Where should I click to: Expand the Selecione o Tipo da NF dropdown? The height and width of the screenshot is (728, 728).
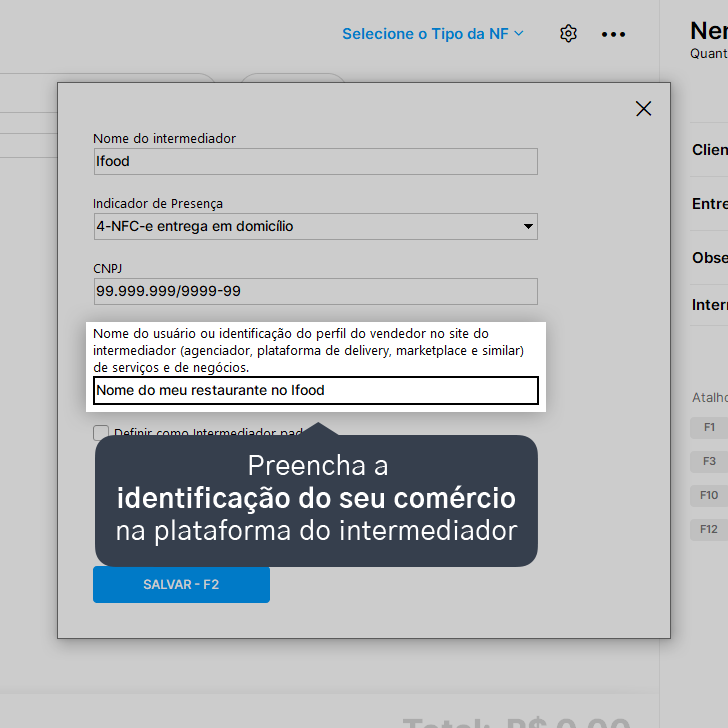433,34
